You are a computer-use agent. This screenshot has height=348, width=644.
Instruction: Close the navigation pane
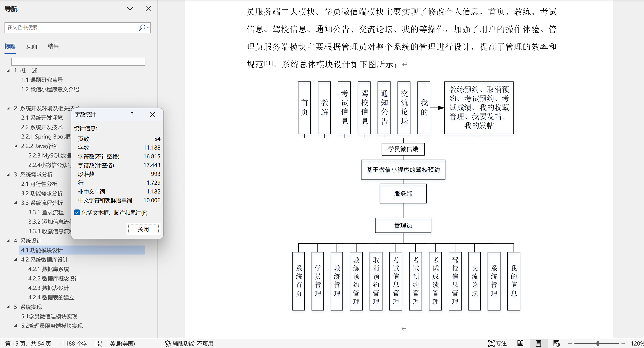(149, 9)
